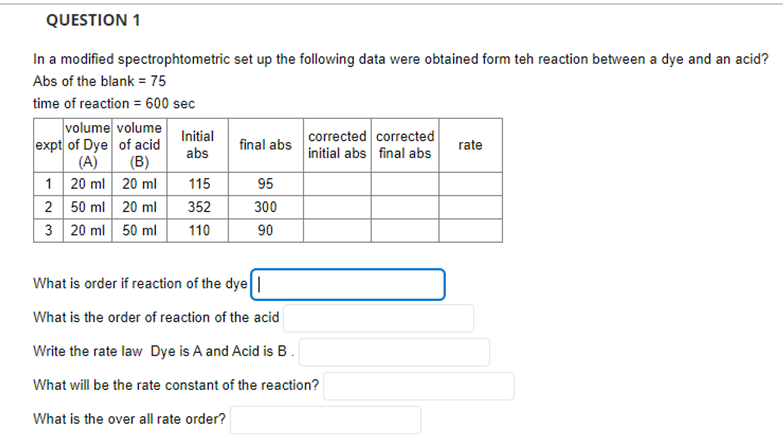Click the initial abs value 352
The height and width of the screenshot is (445, 783).
click(x=199, y=207)
